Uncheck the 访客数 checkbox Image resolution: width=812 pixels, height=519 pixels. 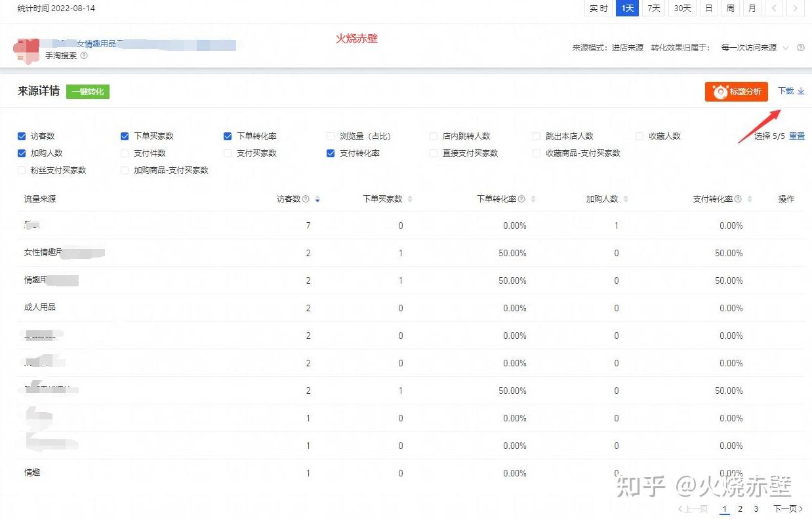[22, 136]
